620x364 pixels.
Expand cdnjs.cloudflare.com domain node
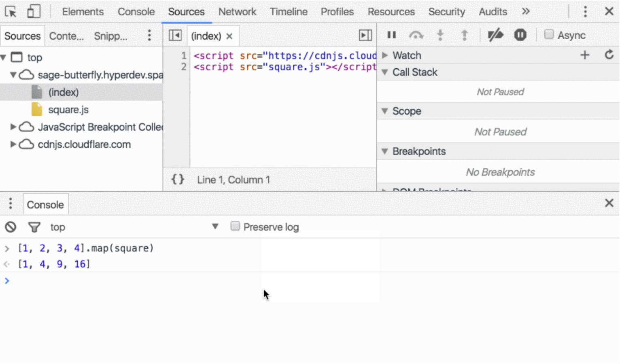13,144
